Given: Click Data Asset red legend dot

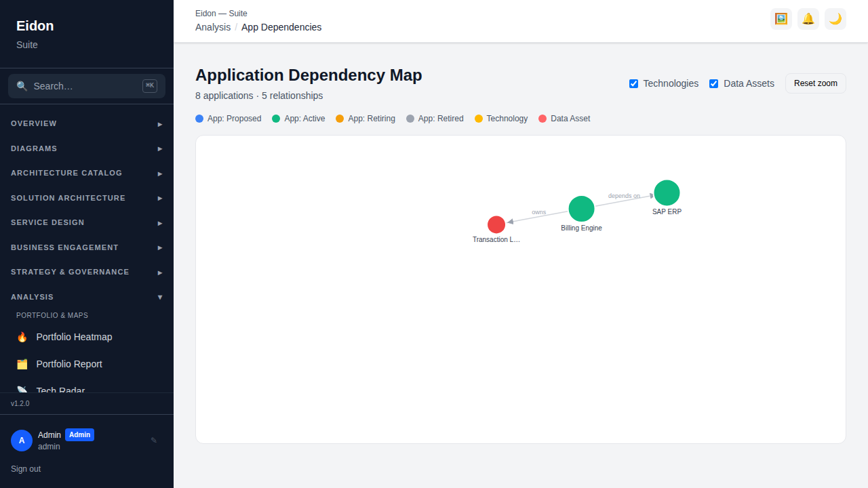Looking at the screenshot, I should click(542, 119).
